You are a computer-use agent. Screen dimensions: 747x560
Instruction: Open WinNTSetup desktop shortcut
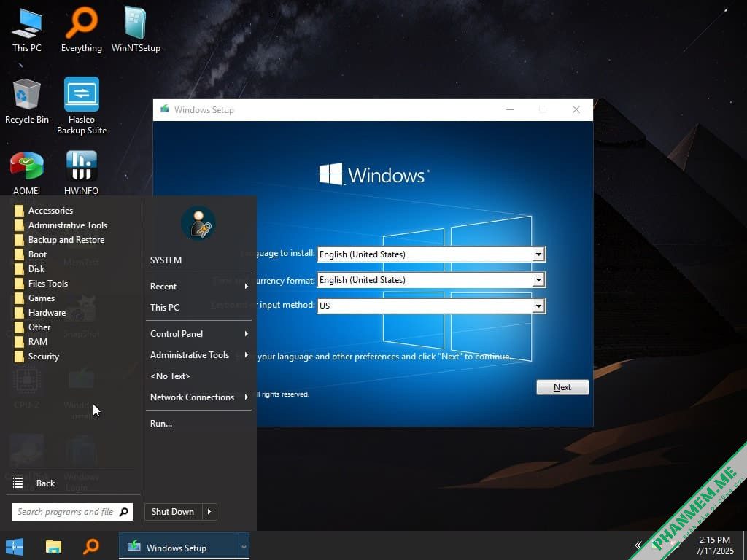[x=136, y=29]
